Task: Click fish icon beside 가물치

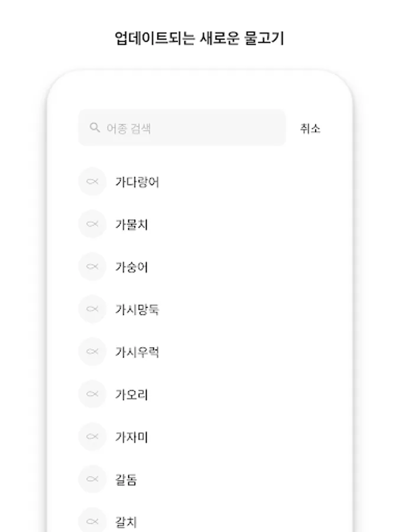Action: [x=92, y=224]
